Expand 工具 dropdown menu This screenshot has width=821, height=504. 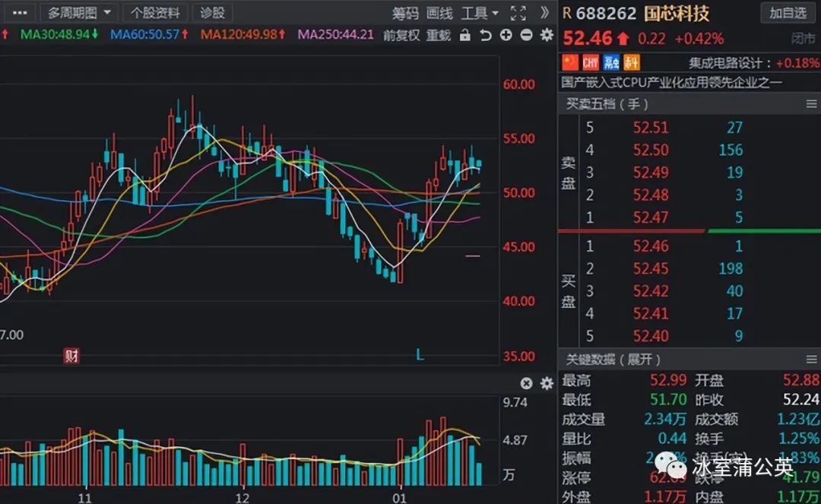point(480,13)
